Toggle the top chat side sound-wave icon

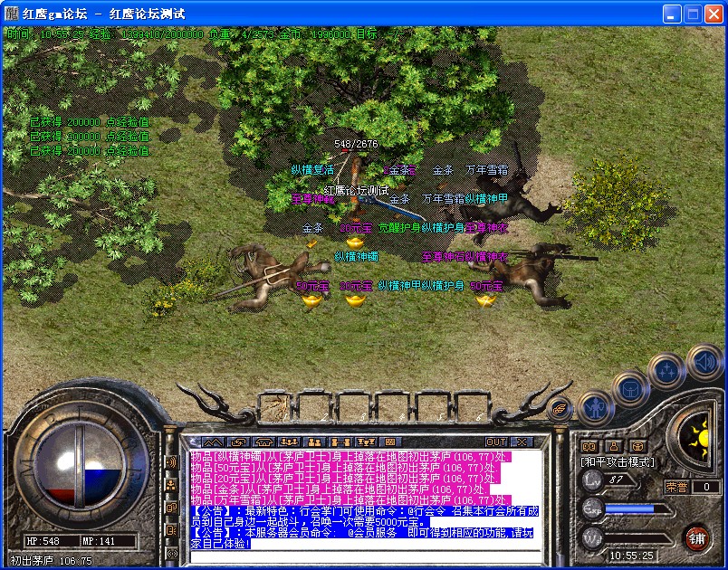pos(171,462)
